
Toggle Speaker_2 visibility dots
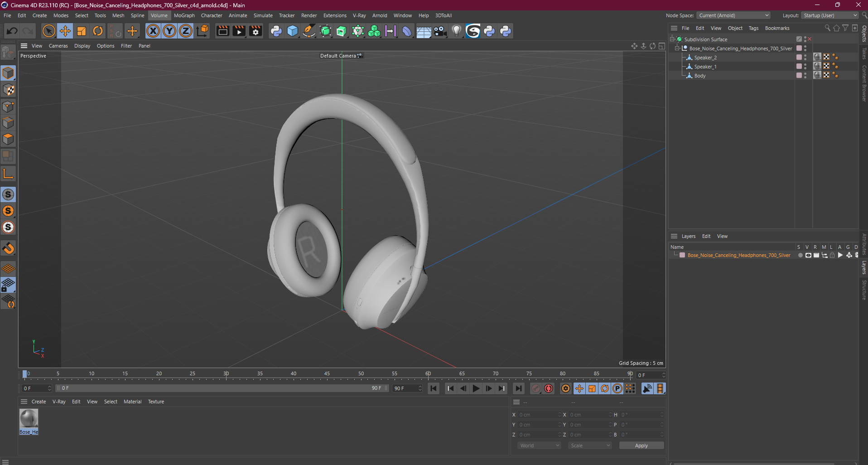tap(805, 58)
